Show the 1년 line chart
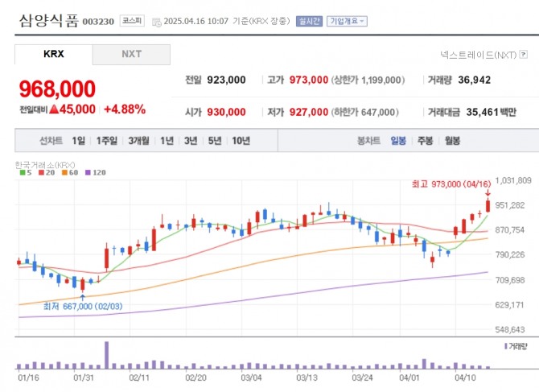This screenshot has height=392, width=539. pos(167,141)
